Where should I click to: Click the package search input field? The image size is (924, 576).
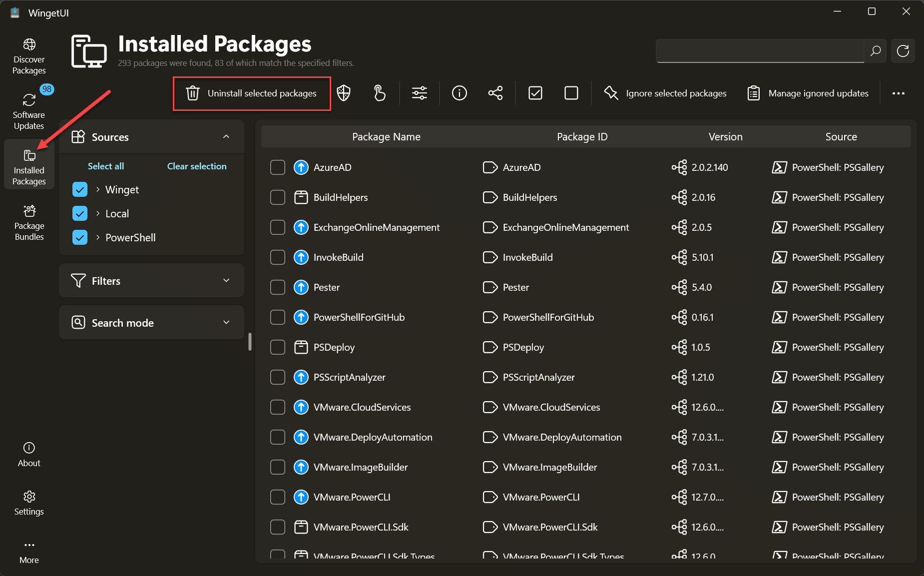pyautogui.click(x=759, y=51)
